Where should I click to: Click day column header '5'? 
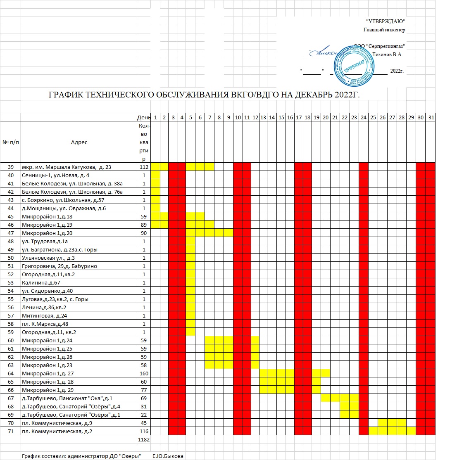190,117
